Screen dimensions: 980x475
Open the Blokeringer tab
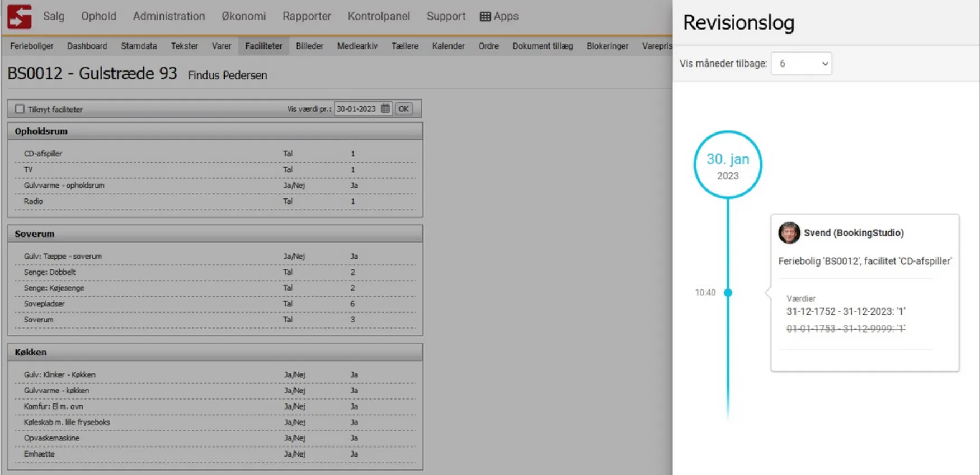(x=607, y=46)
